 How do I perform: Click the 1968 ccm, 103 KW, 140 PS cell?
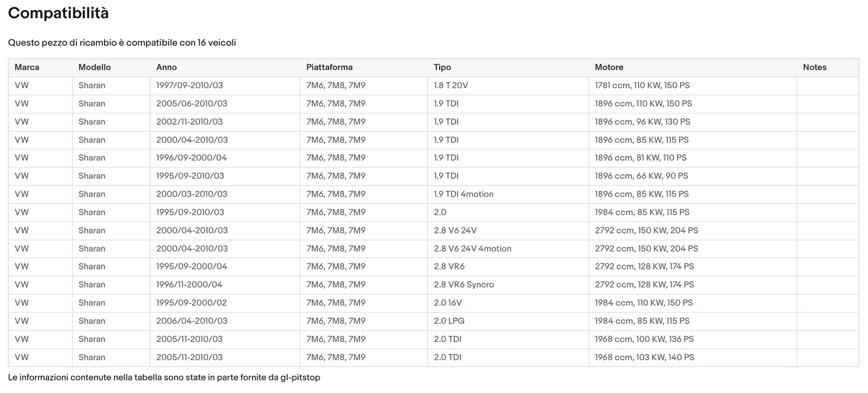644,357
